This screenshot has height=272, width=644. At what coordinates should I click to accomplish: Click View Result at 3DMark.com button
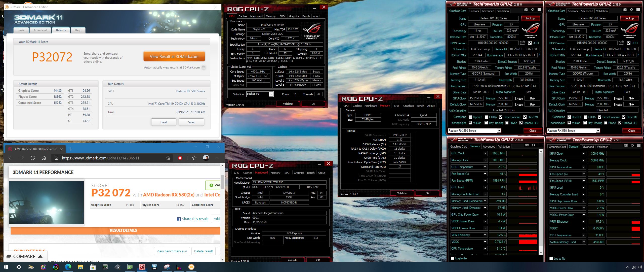[174, 57]
